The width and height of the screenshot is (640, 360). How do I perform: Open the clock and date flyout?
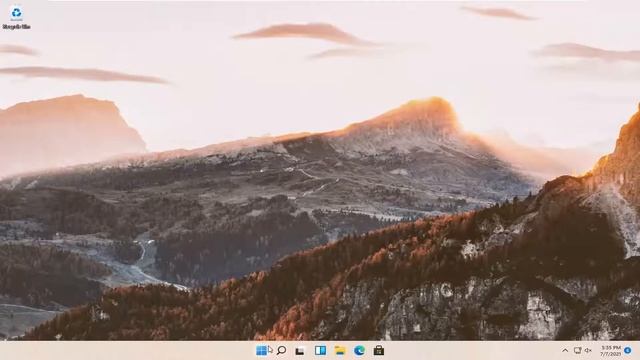(611, 351)
